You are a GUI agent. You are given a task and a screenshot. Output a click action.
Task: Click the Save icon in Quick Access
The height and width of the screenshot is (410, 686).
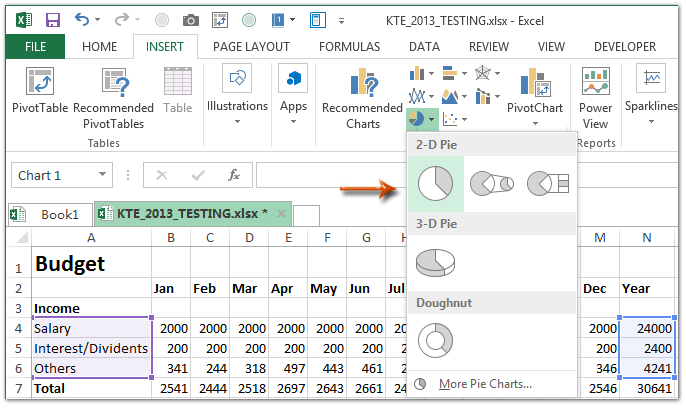click(53, 20)
